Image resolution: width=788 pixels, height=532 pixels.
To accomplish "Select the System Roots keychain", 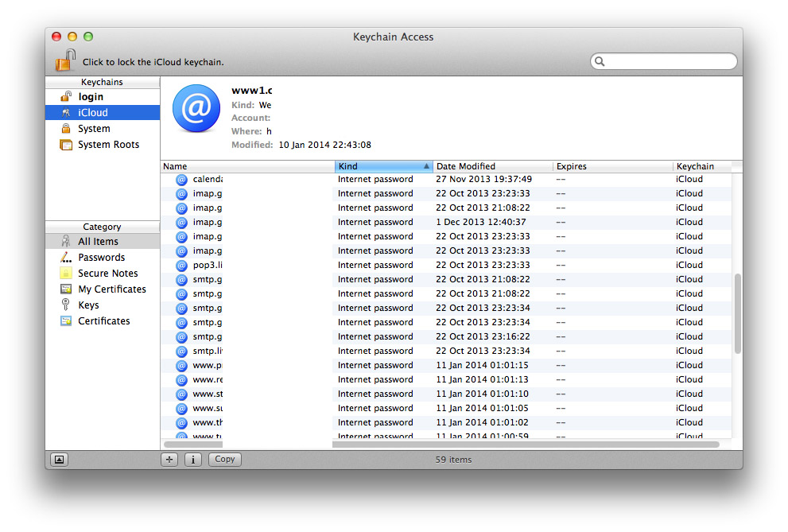I will pos(103,145).
